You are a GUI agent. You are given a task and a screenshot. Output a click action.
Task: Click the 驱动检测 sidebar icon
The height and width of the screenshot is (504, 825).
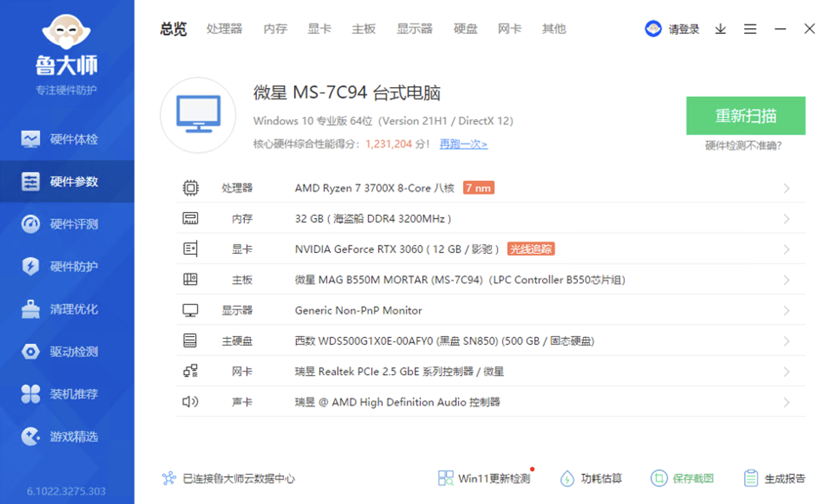click(x=30, y=351)
